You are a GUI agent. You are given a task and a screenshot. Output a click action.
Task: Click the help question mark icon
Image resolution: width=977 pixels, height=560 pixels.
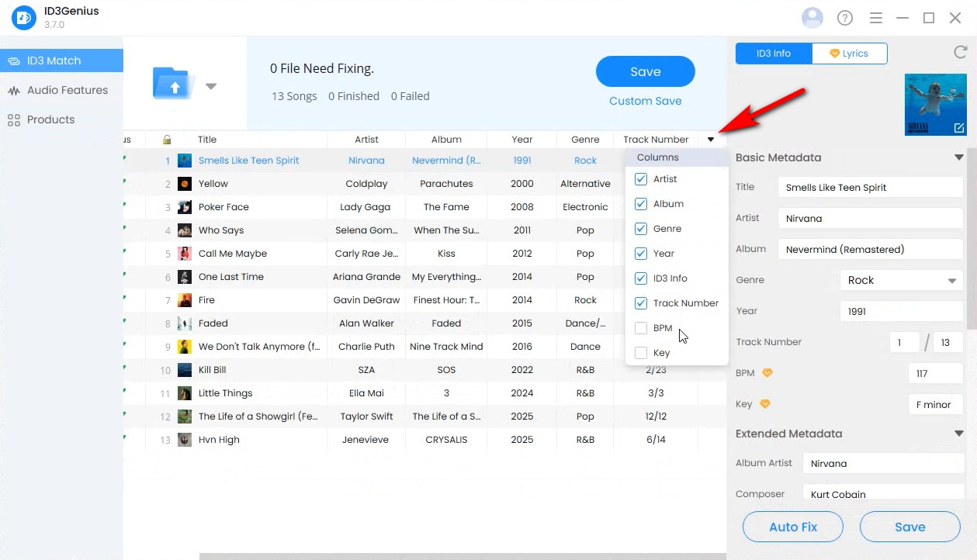(845, 18)
